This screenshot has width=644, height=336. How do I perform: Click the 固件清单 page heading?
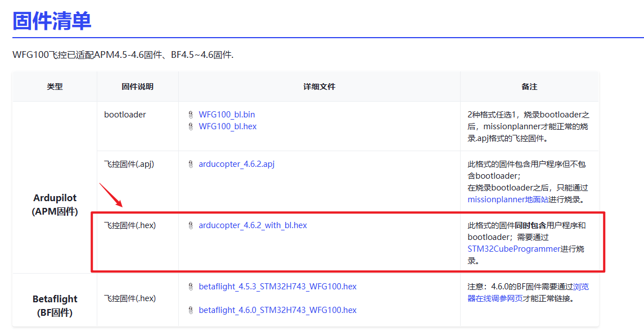(52, 21)
